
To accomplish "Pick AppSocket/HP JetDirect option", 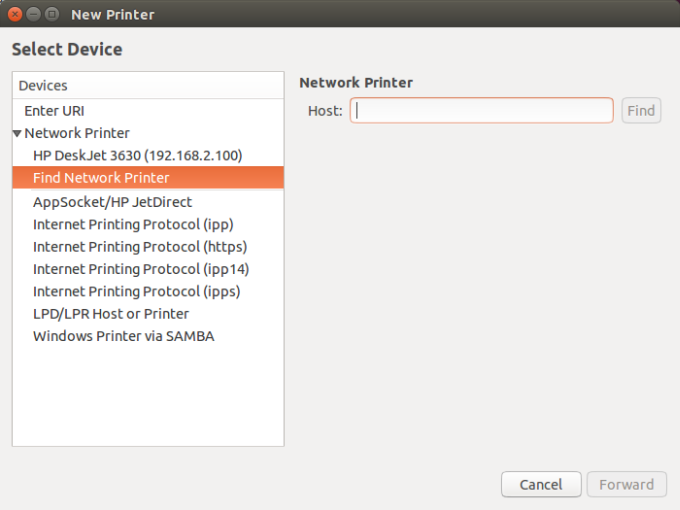I will (x=112, y=202).
